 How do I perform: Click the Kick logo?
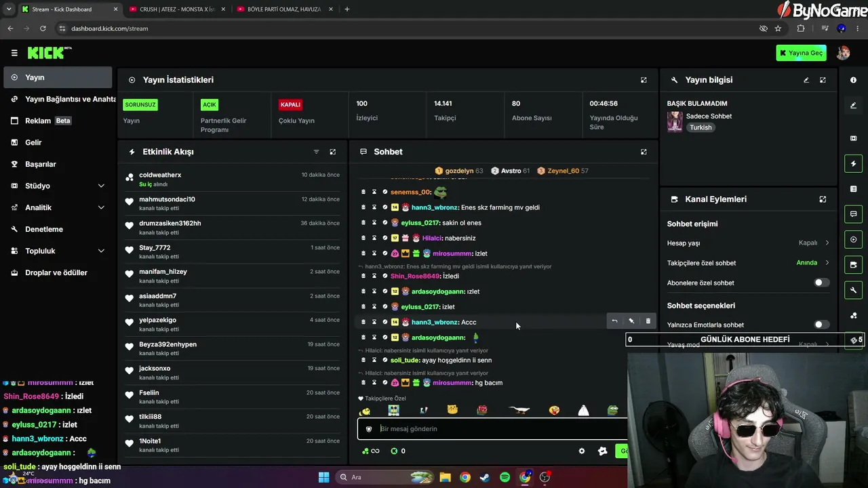coord(50,53)
